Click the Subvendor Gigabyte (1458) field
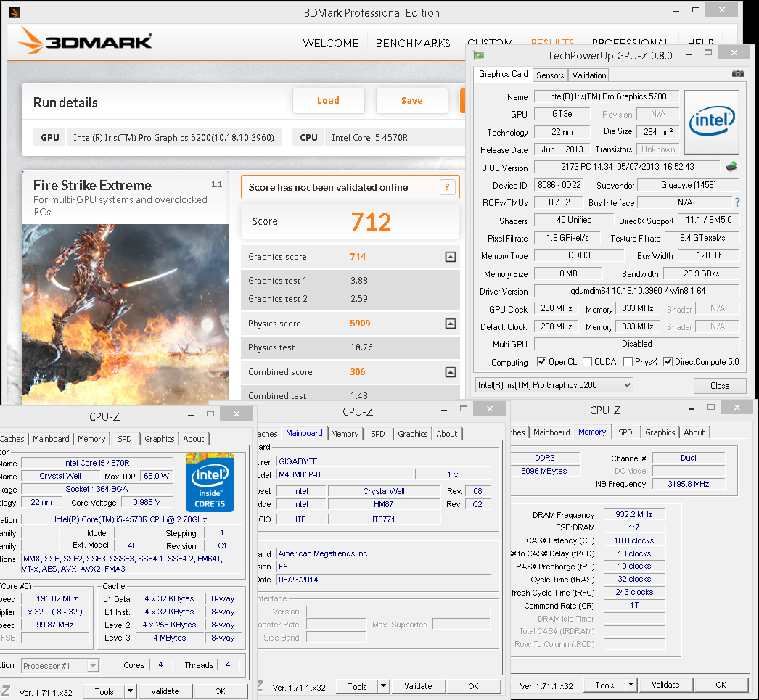Image resolution: width=759 pixels, height=700 pixels. click(688, 185)
